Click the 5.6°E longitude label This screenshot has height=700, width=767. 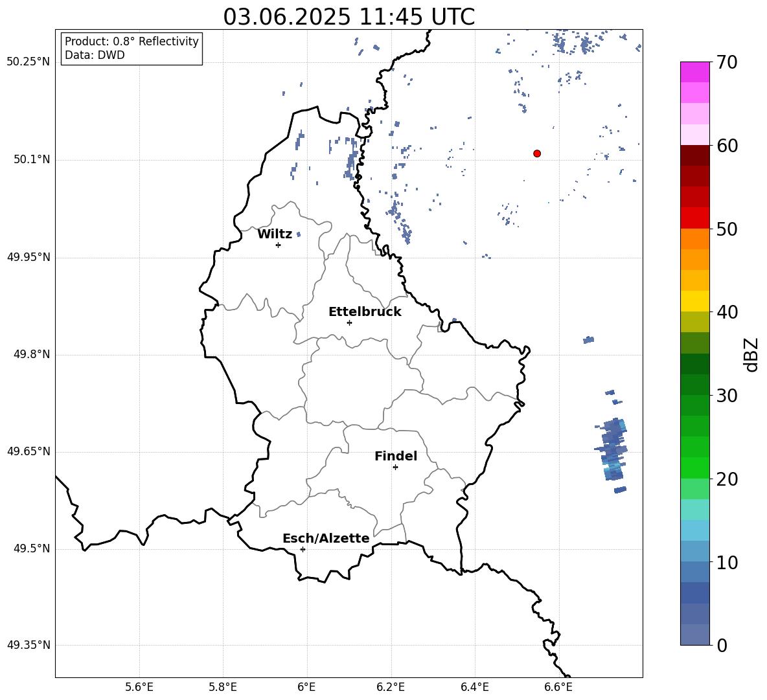click(139, 687)
